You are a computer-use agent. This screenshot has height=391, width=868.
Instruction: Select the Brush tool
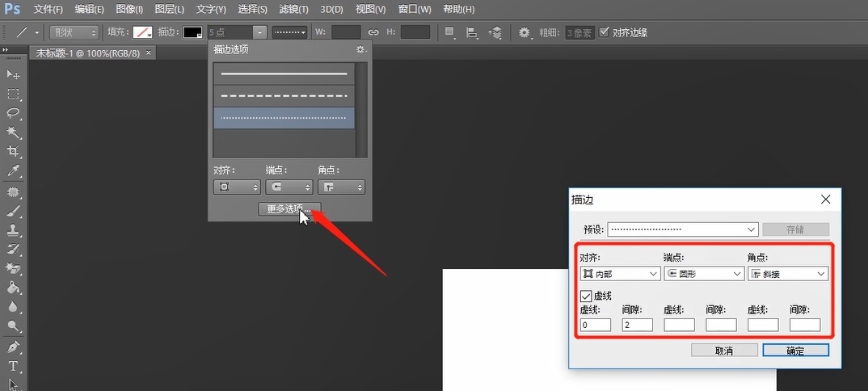click(x=14, y=211)
